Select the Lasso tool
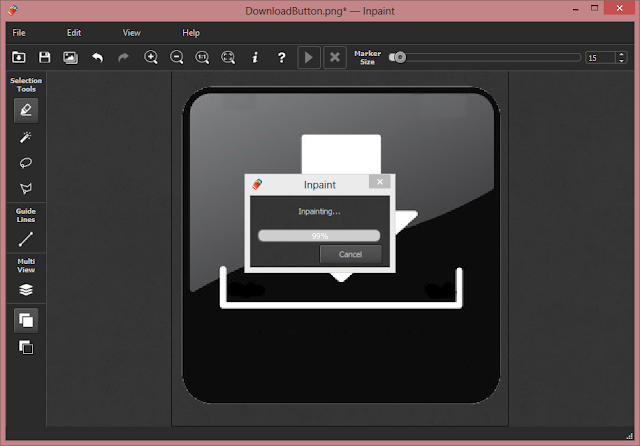640x446 pixels. click(26, 163)
